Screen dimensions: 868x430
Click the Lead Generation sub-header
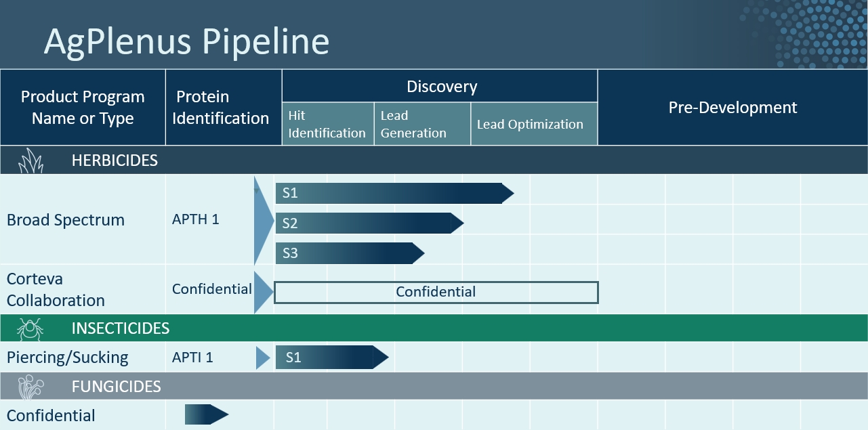click(x=421, y=124)
